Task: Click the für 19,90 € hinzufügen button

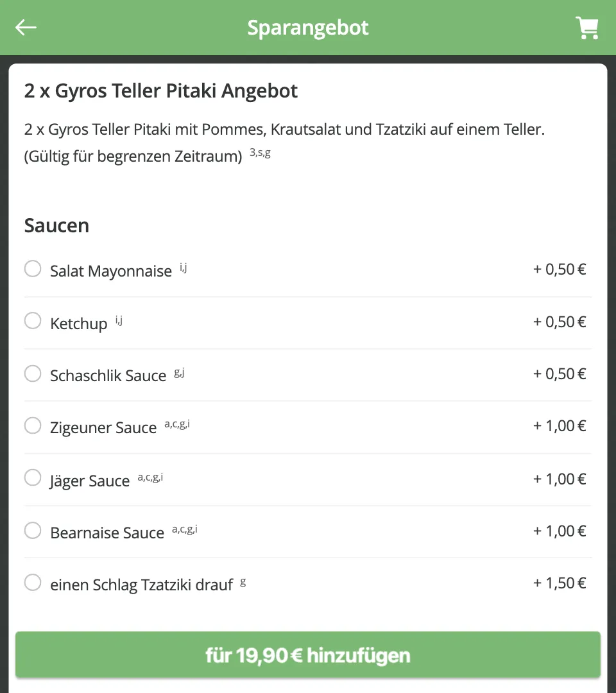Action: 308,655
